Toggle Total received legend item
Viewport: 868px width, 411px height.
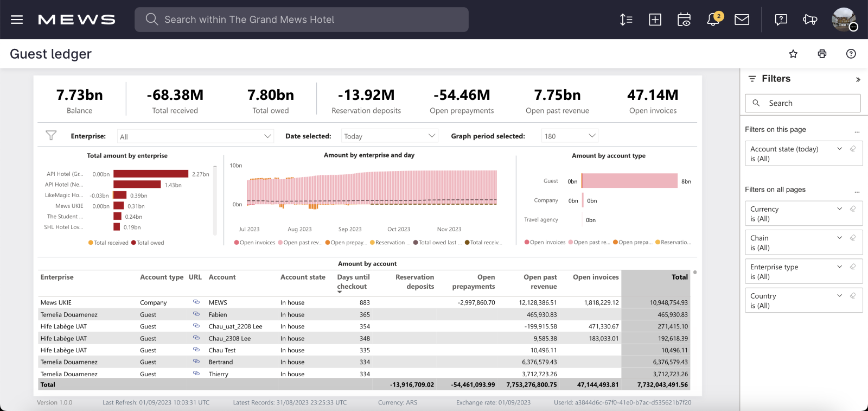(108, 243)
